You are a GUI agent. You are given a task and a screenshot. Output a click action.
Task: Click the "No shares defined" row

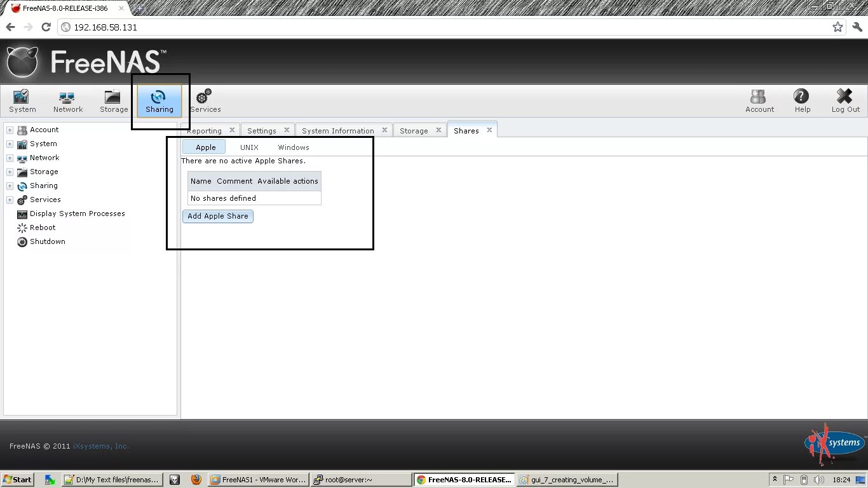click(254, 198)
